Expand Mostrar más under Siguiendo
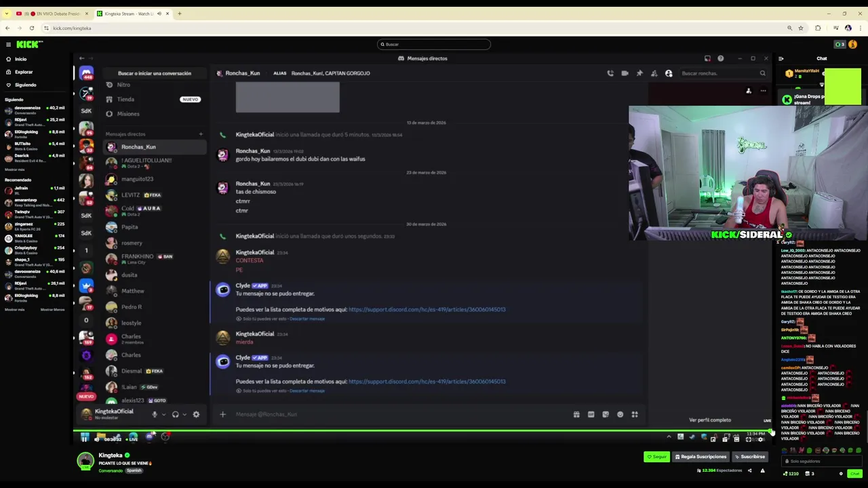This screenshot has height=488, width=868. point(14,169)
